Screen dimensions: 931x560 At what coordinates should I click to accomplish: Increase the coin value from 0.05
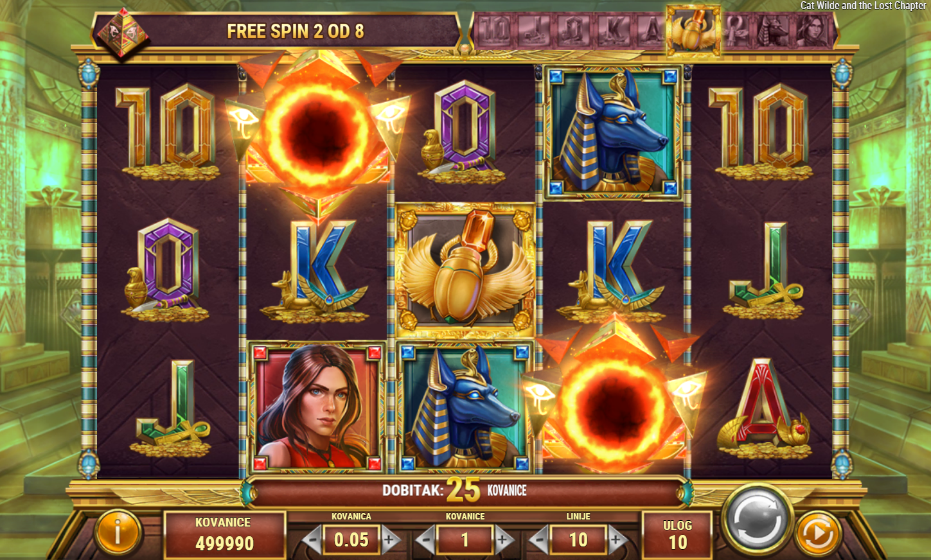391,540
